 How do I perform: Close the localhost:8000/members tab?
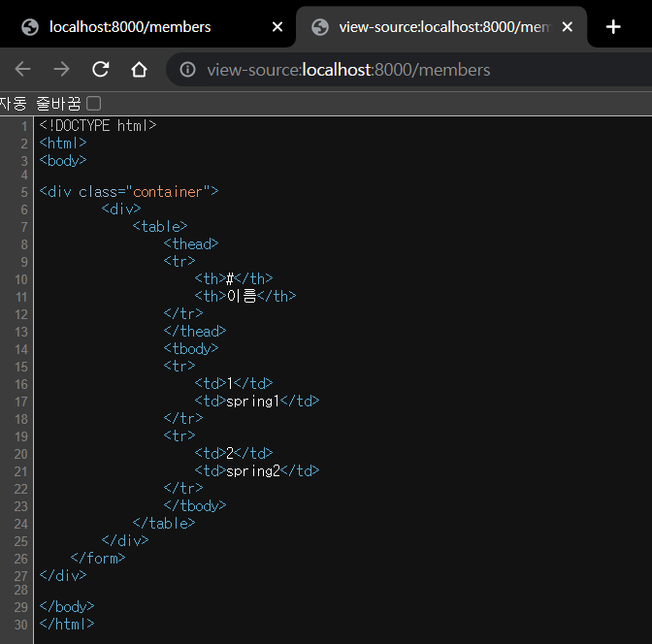(277, 27)
